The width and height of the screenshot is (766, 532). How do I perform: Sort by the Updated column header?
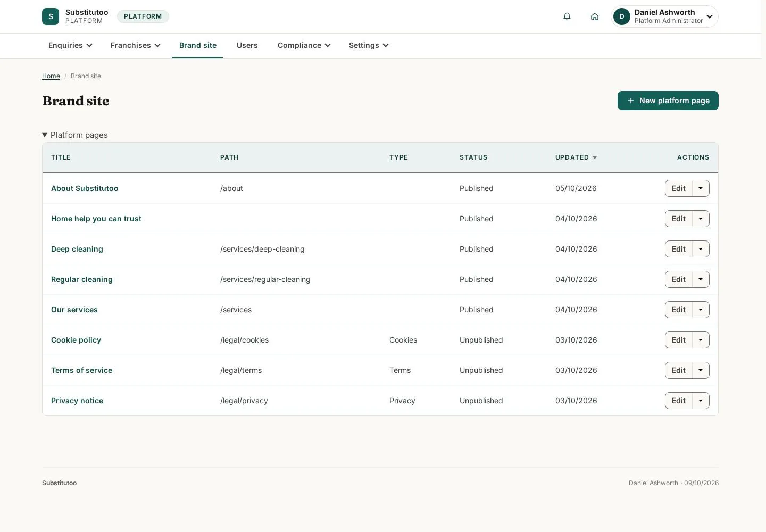pyautogui.click(x=576, y=157)
